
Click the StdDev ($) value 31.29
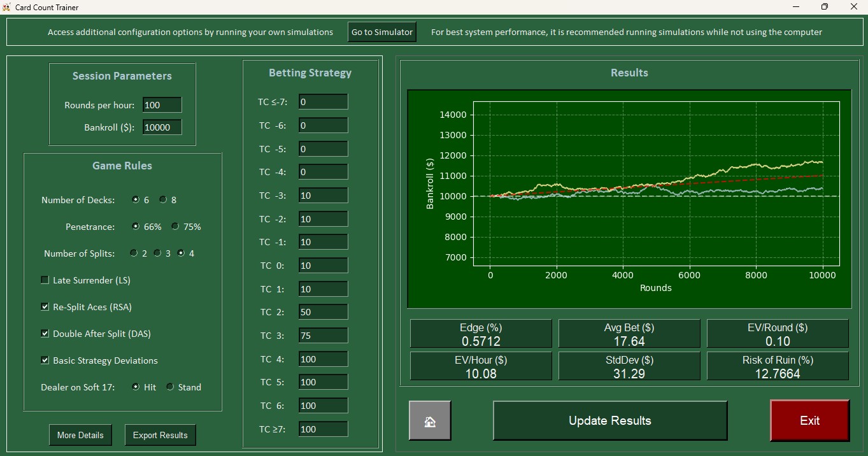point(629,373)
